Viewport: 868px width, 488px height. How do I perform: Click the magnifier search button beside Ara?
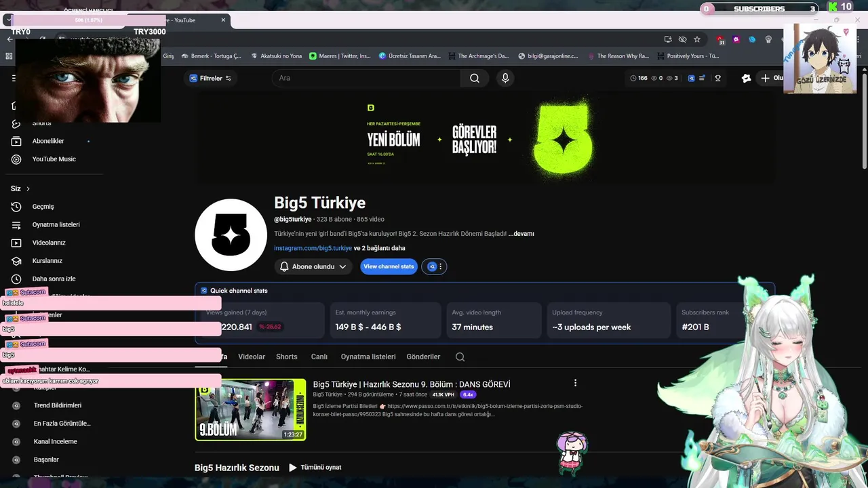pyautogui.click(x=475, y=78)
